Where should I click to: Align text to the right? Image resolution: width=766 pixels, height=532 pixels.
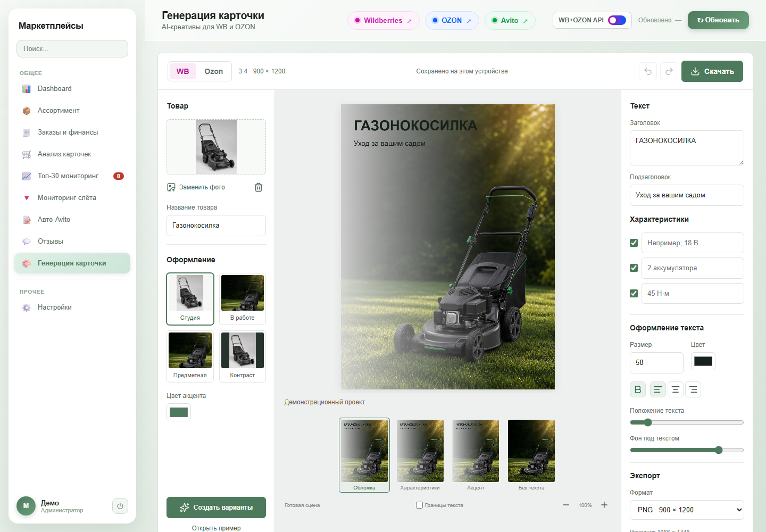[x=693, y=389]
